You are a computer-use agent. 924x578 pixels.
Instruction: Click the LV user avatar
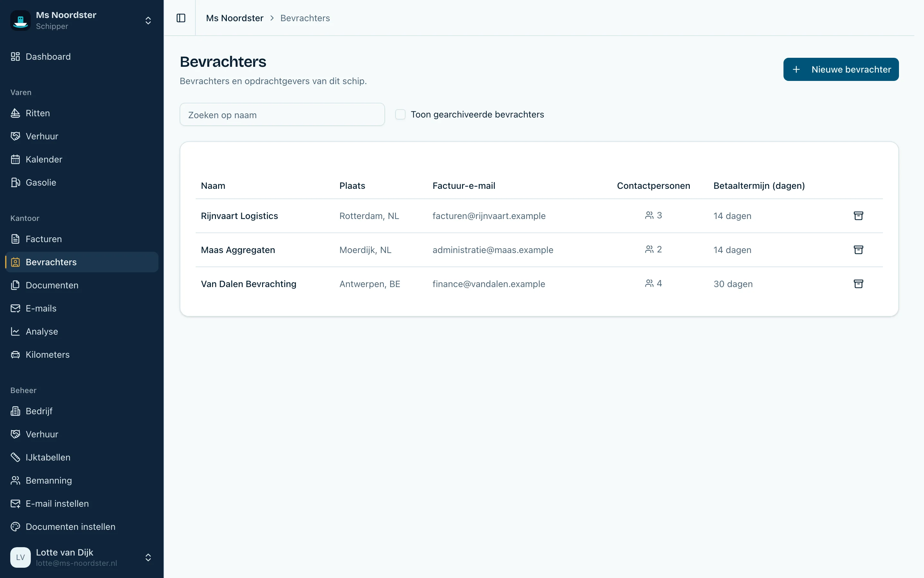click(20, 557)
